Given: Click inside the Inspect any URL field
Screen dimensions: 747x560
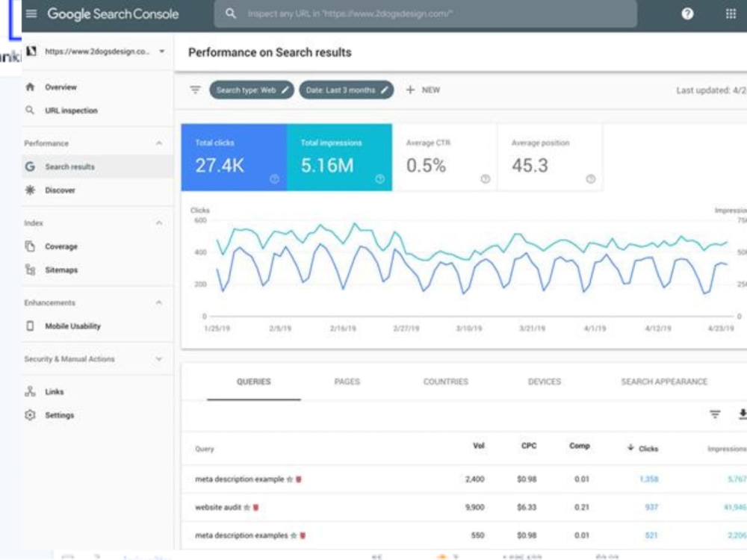Looking at the screenshot, I should click(426, 13).
